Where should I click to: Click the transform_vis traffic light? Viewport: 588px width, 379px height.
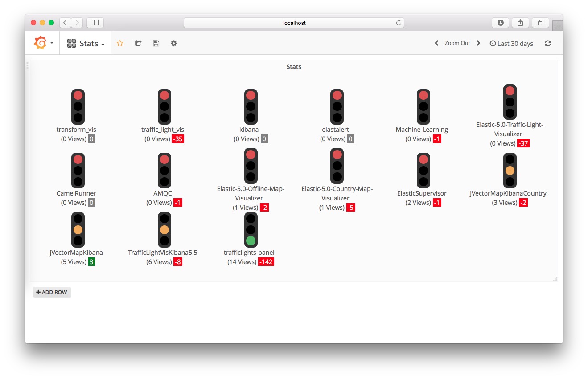coord(78,106)
